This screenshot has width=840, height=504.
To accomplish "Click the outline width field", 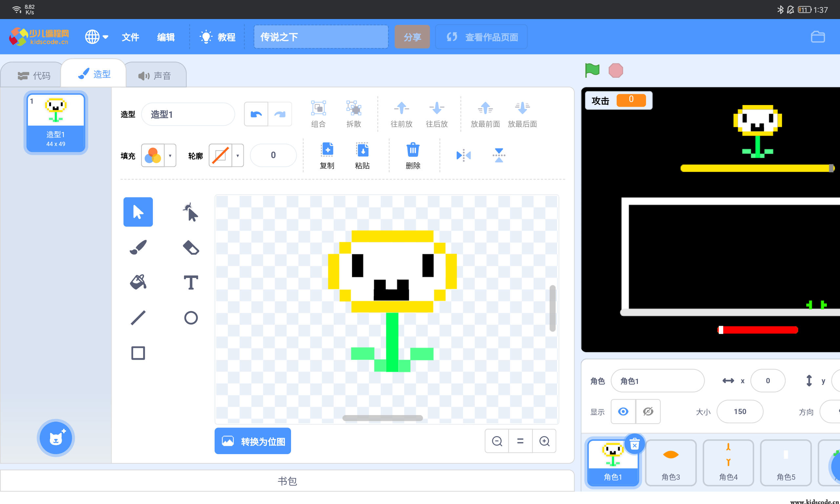I will [273, 155].
